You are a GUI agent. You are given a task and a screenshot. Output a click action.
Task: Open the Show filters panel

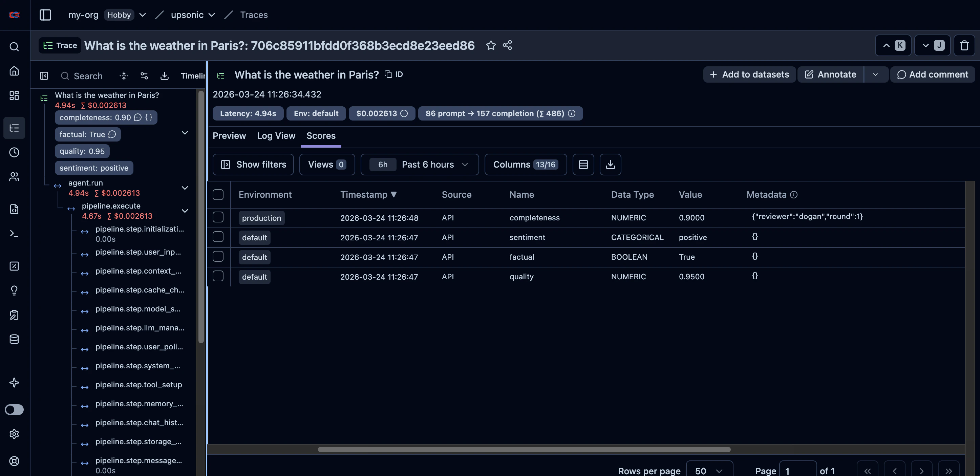tap(253, 164)
